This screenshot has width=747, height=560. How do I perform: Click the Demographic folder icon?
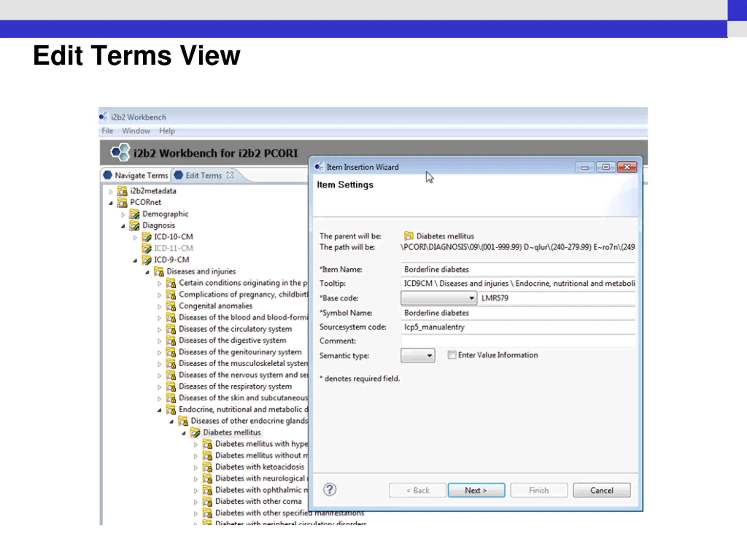pos(135,214)
